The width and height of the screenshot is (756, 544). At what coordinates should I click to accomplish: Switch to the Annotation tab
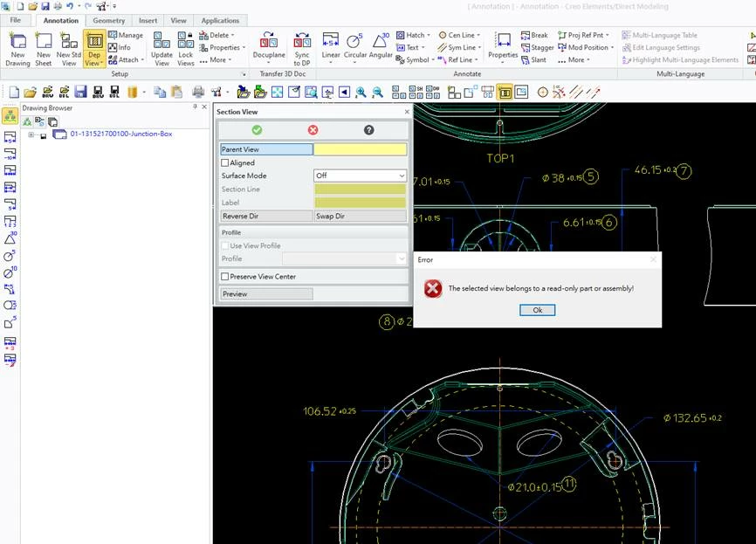click(61, 20)
